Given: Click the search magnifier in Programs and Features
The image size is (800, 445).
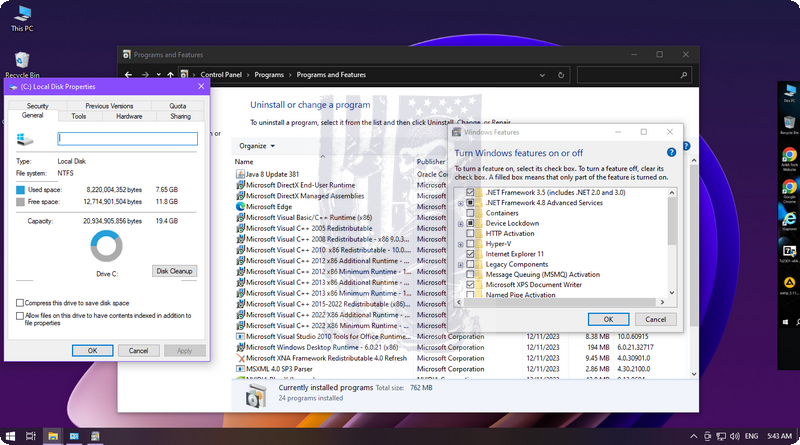Looking at the screenshot, I should [684, 75].
